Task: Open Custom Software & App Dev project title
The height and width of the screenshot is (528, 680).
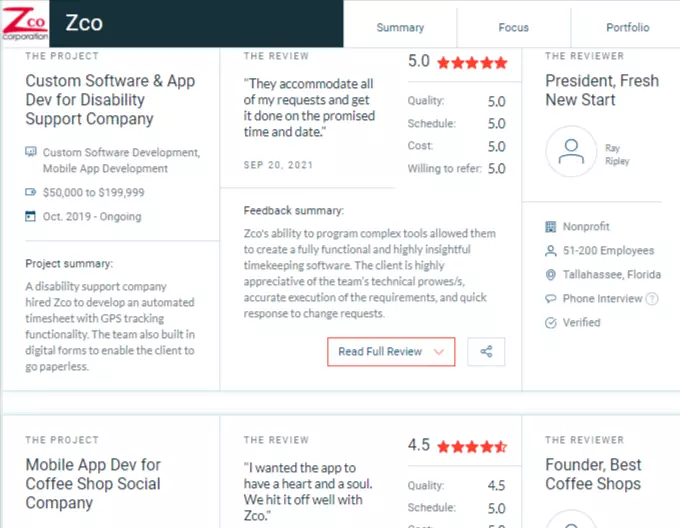Action: [111, 100]
